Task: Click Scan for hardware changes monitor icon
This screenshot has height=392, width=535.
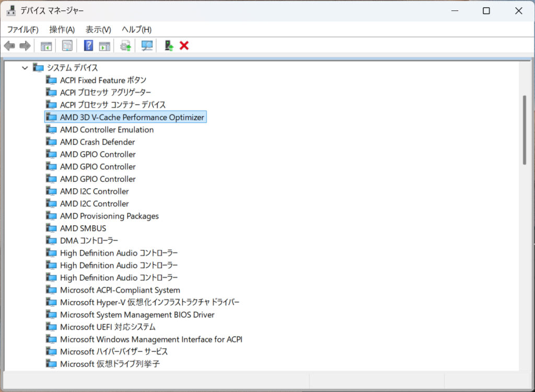Action: tap(147, 46)
